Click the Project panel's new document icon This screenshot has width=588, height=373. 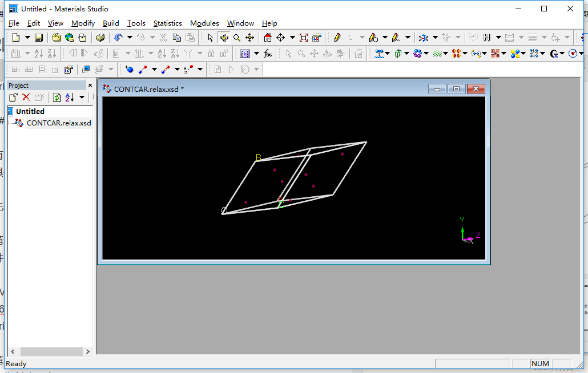pyautogui.click(x=13, y=98)
